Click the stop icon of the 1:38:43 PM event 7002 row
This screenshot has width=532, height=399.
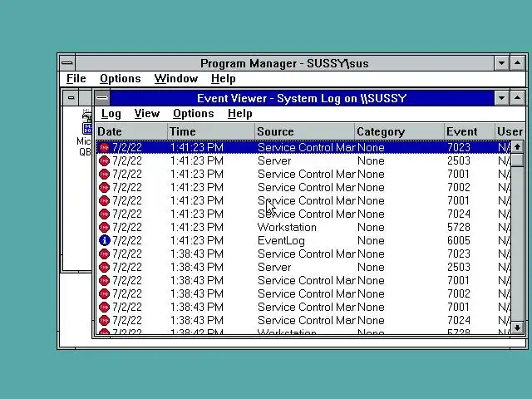[104, 293]
